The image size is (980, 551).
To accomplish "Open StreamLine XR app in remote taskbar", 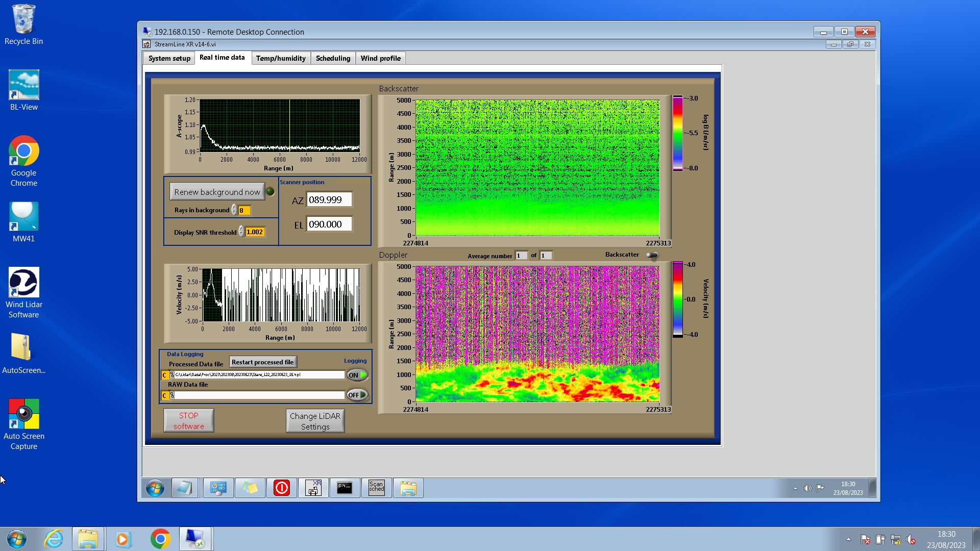I will (x=313, y=488).
